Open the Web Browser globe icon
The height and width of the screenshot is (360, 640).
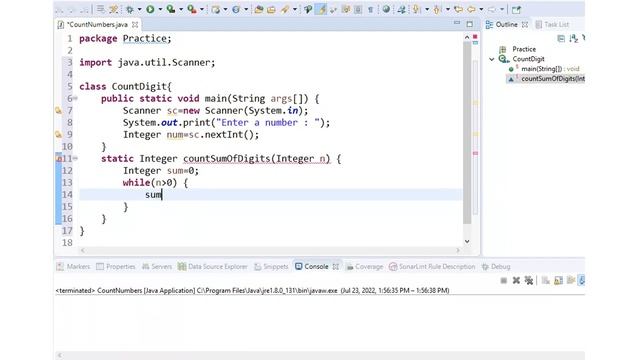pyautogui.click(x=386, y=9)
